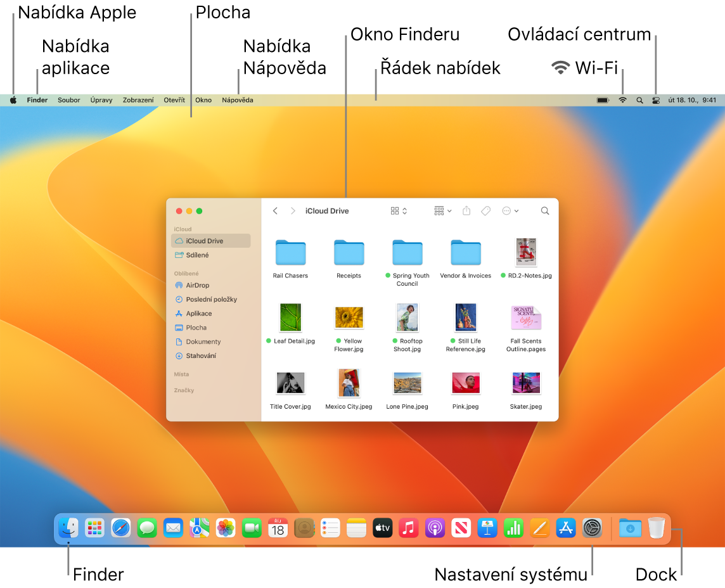
Task: Open the Mail app from the Dock
Action: [173, 529]
